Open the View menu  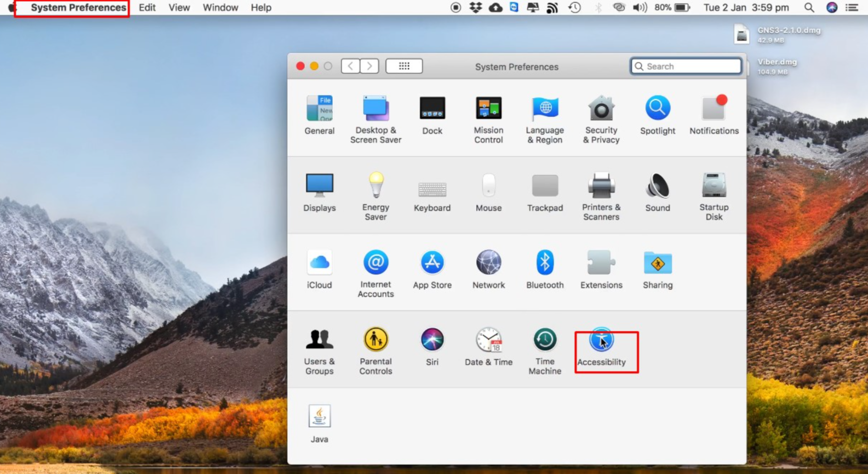[x=179, y=8]
